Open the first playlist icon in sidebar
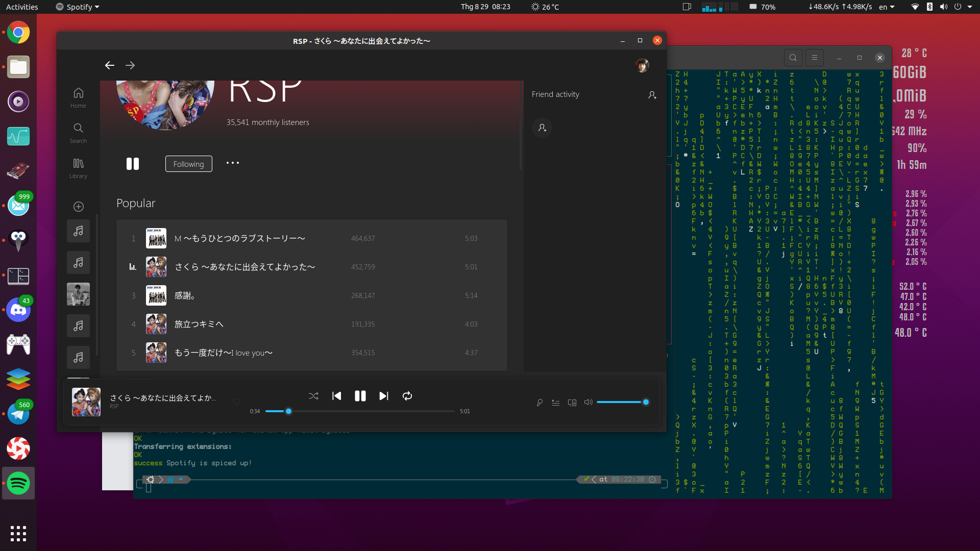 click(78, 231)
